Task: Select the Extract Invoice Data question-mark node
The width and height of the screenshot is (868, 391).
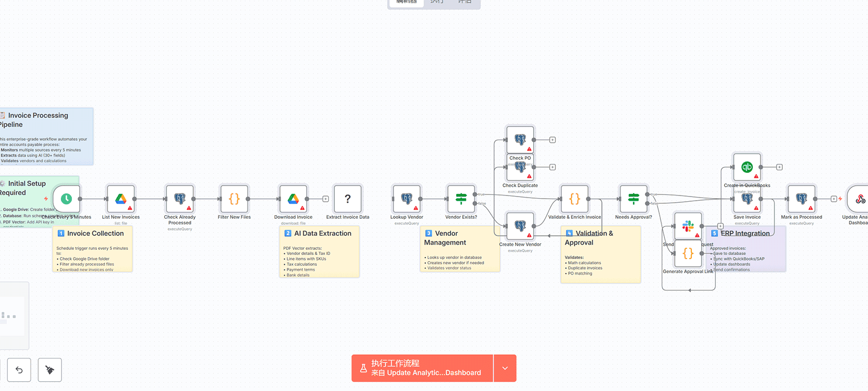Action: click(348, 199)
